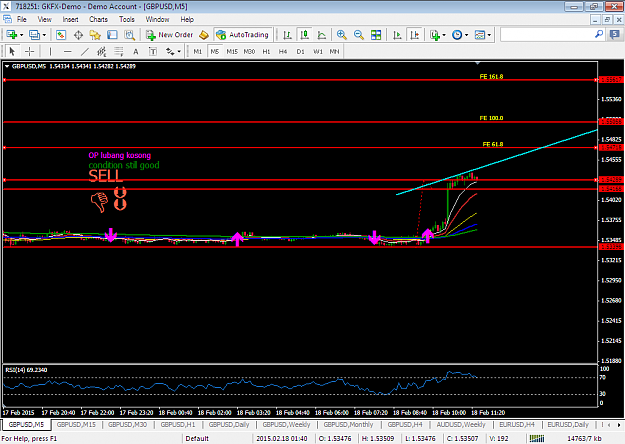Open the Insert menu
This screenshot has height=444, width=625.
tap(70, 19)
